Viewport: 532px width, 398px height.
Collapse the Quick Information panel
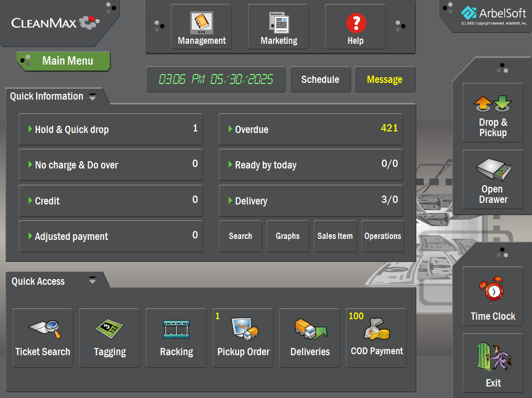[93, 97]
